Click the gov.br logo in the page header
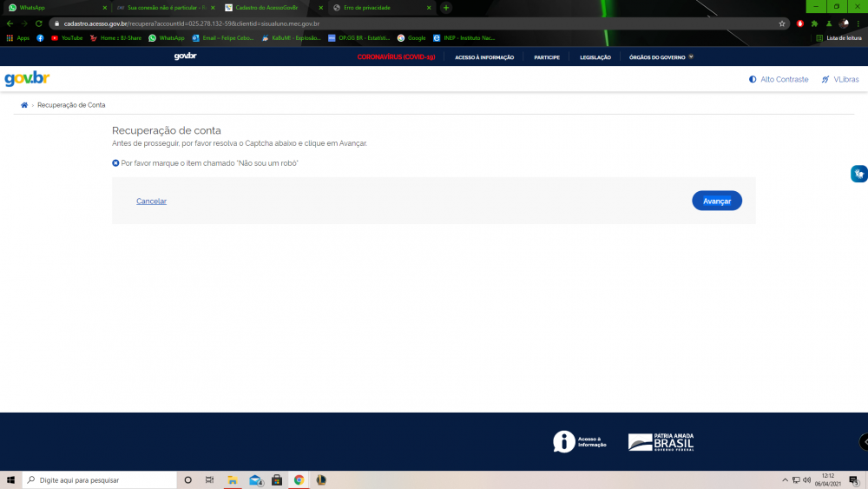The width and height of the screenshot is (868, 489). 27,79
